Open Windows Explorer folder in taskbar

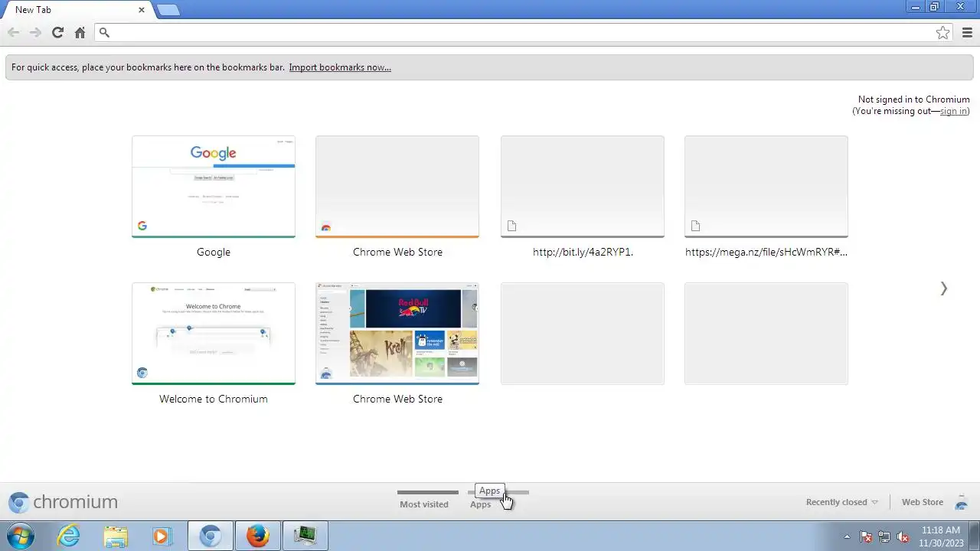[116, 536]
